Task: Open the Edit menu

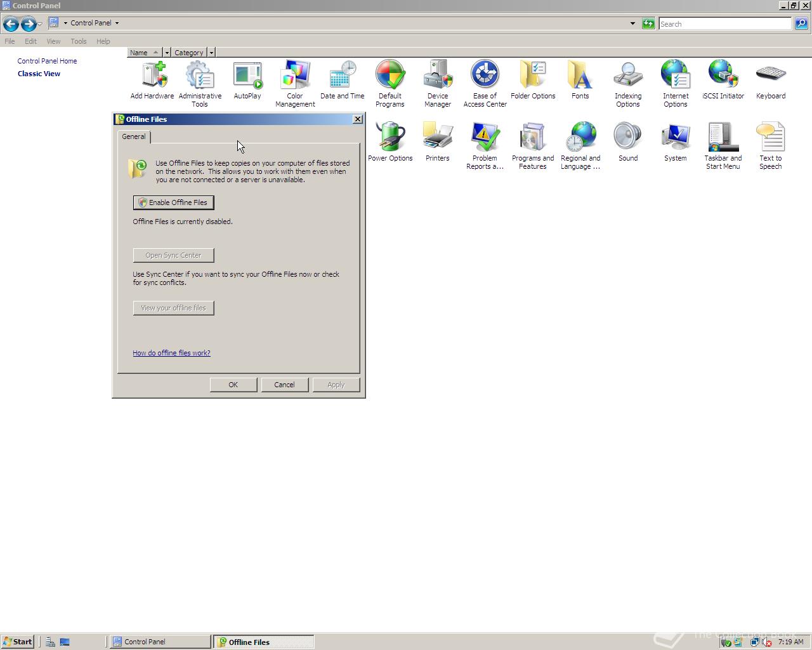Action: click(x=30, y=41)
